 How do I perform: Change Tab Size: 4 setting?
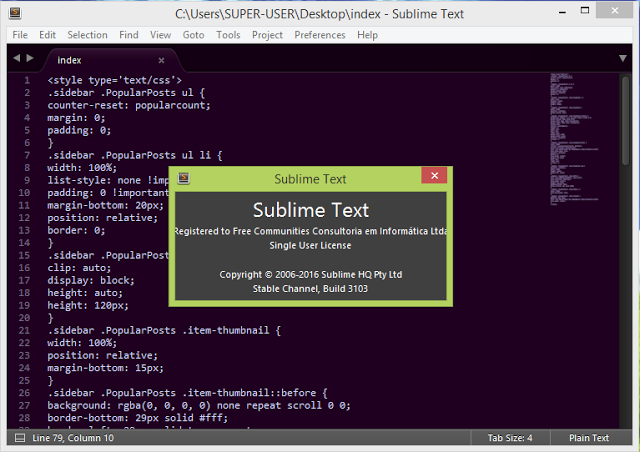[x=510, y=438]
